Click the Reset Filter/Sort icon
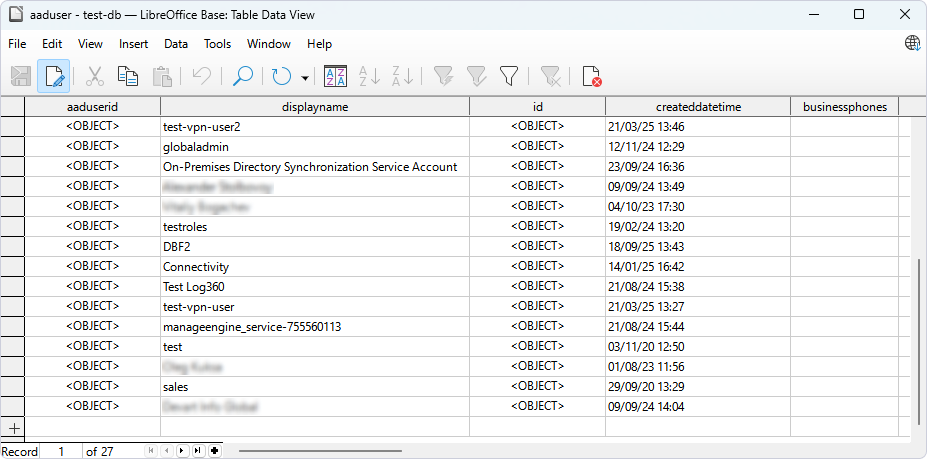927x459 pixels. click(550, 76)
